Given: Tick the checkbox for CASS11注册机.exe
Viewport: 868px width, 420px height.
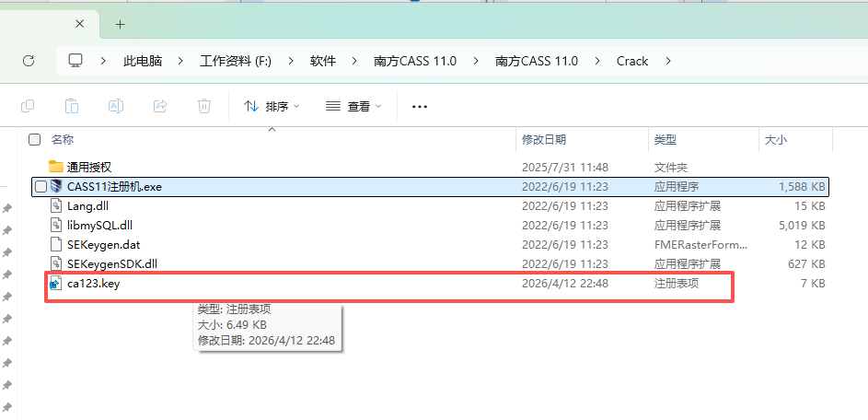Looking at the screenshot, I should (x=41, y=187).
